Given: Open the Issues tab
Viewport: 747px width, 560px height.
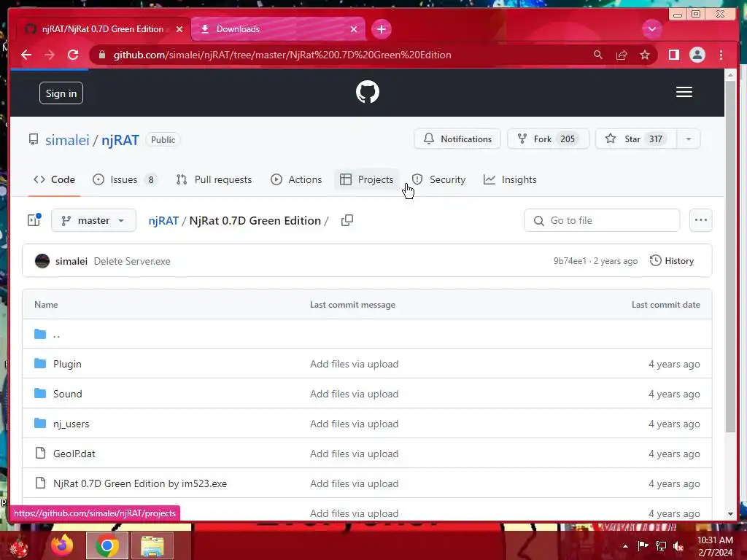Looking at the screenshot, I should 124,179.
